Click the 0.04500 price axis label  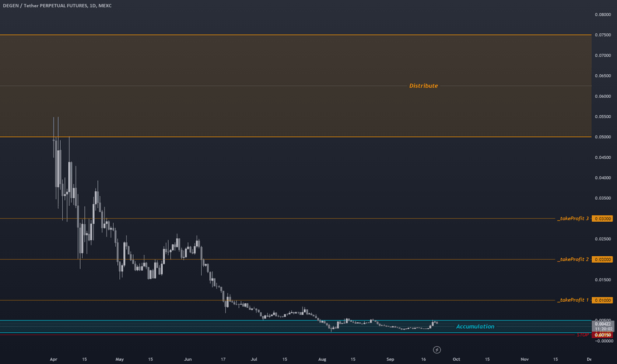point(602,158)
